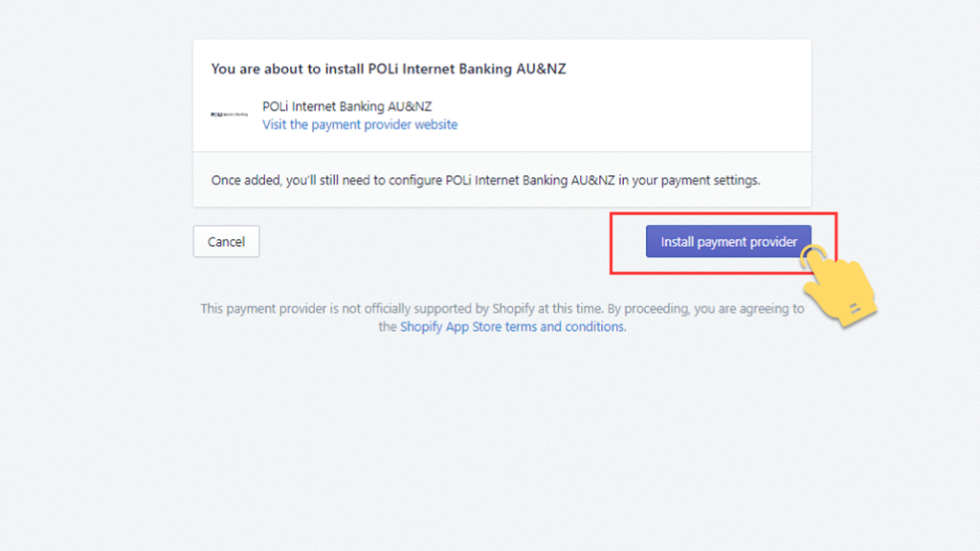The image size is (980, 551).
Task: Cancel the payment provider installation
Action: [x=226, y=241]
